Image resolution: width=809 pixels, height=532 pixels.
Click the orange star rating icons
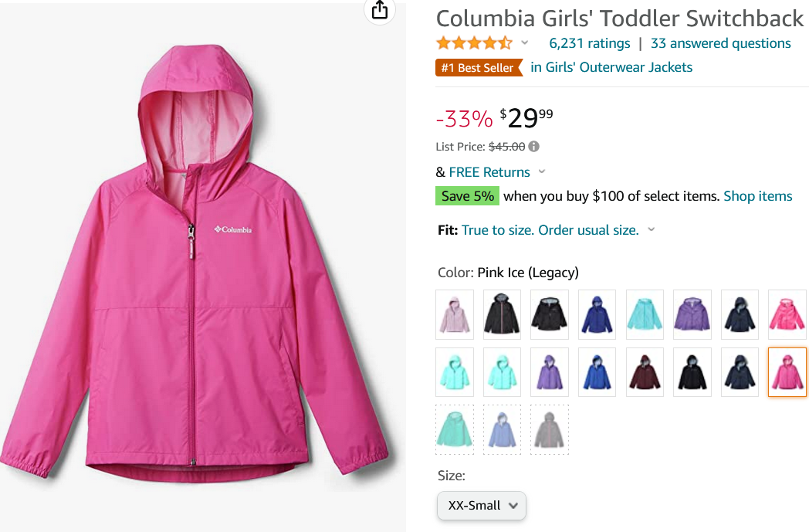473,43
